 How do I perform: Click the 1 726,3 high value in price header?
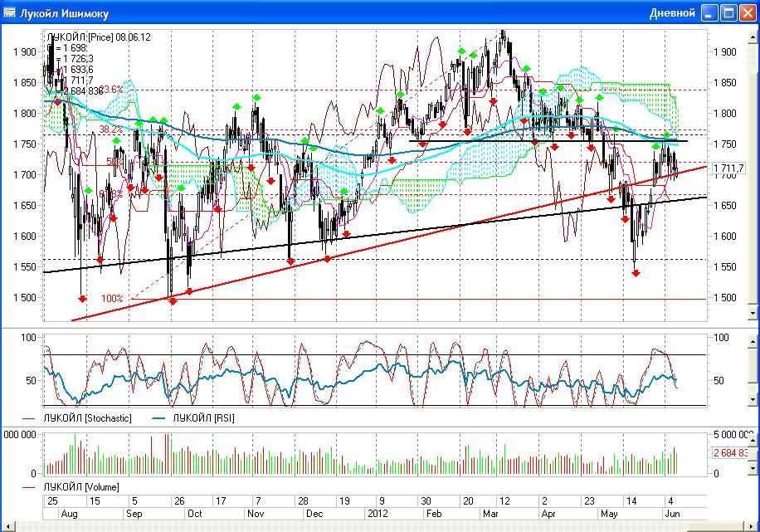pos(78,59)
